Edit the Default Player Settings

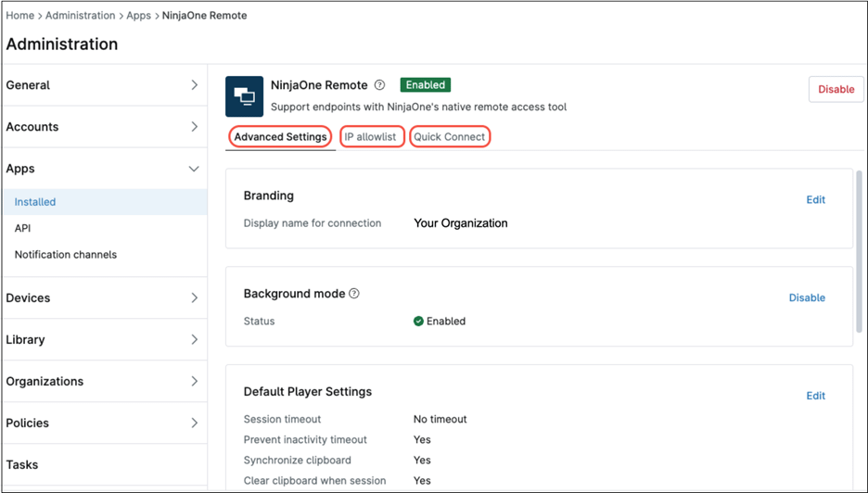coord(815,396)
